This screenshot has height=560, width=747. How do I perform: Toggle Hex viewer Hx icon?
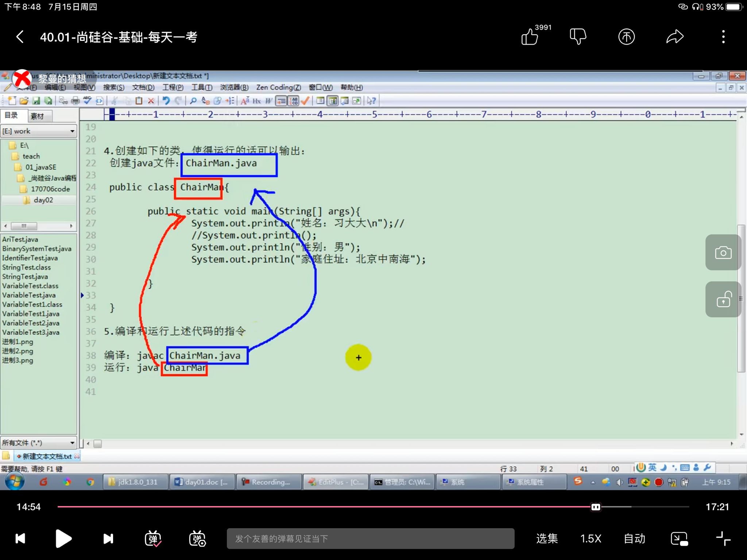[x=257, y=101]
